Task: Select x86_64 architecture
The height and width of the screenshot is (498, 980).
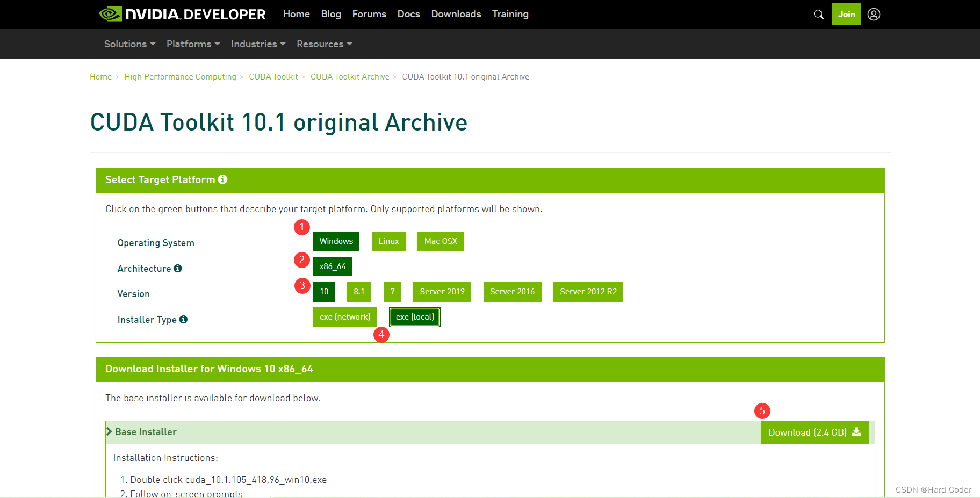Action: [x=333, y=266]
